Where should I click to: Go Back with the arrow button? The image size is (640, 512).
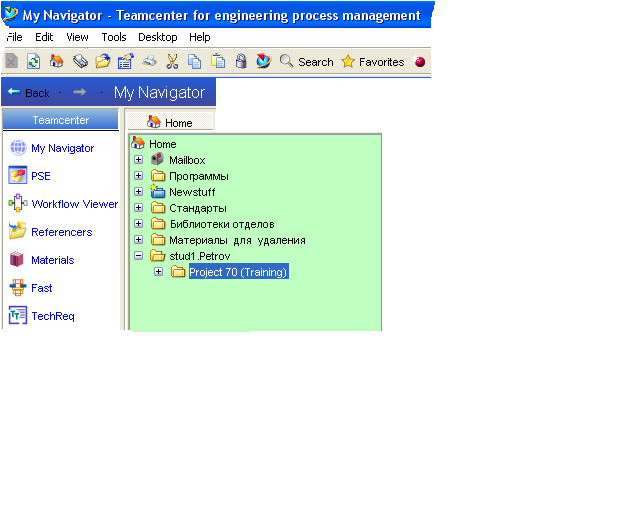coord(29,93)
